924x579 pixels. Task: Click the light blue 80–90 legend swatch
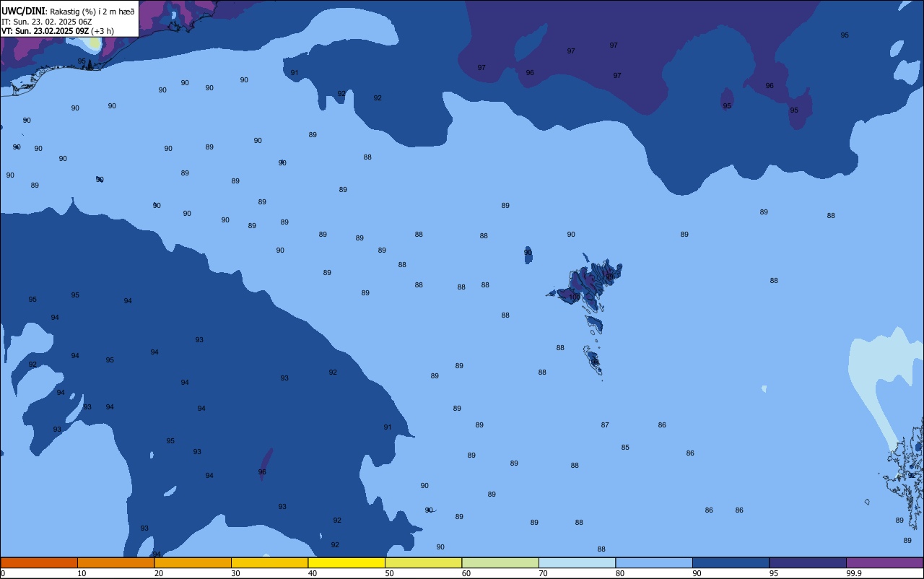pos(654,562)
